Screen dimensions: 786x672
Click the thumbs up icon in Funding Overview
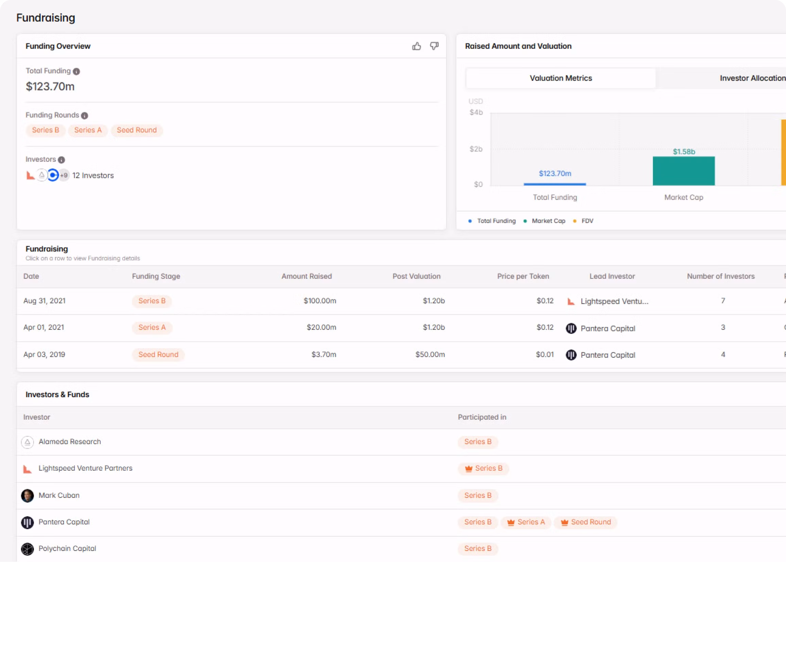(x=416, y=46)
